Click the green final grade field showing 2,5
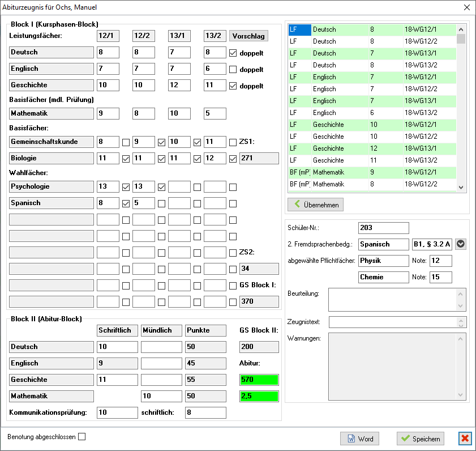 pyautogui.click(x=259, y=396)
